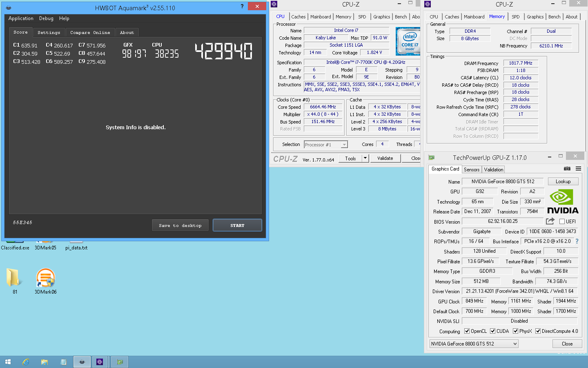The image size is (588, 368).
Task: Click the Classified.exe desktop label
Action: [15, 248]
